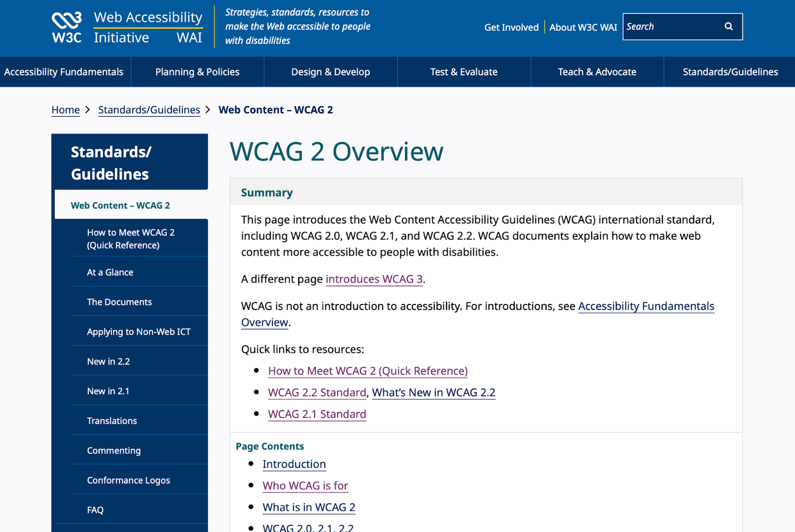Screen dimensions: 795x532
Task: Open FAQ sidebar item
Action: (x=139, y=510)
